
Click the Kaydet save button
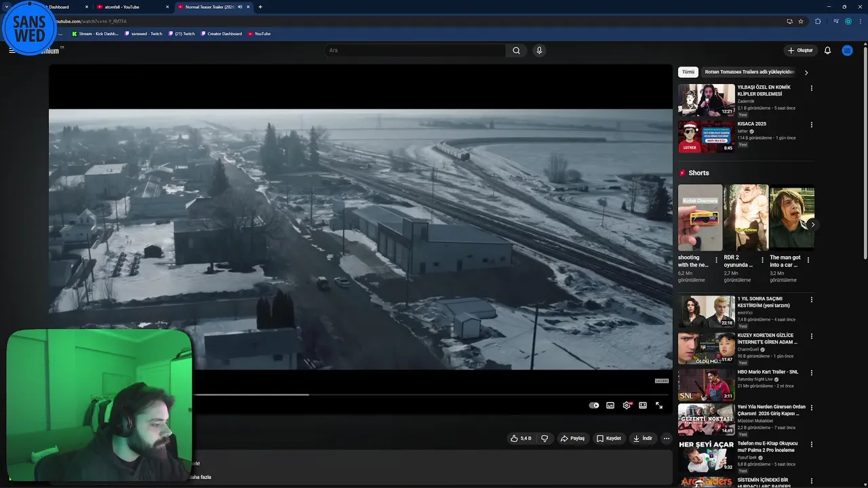click(x=609, y=439)
